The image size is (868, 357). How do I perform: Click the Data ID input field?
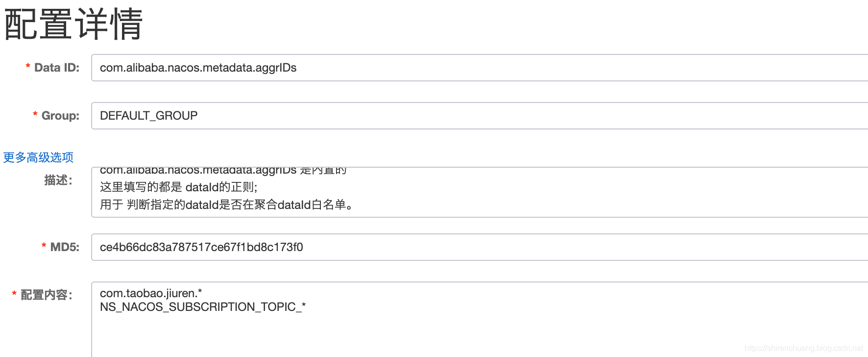(479, 68)
